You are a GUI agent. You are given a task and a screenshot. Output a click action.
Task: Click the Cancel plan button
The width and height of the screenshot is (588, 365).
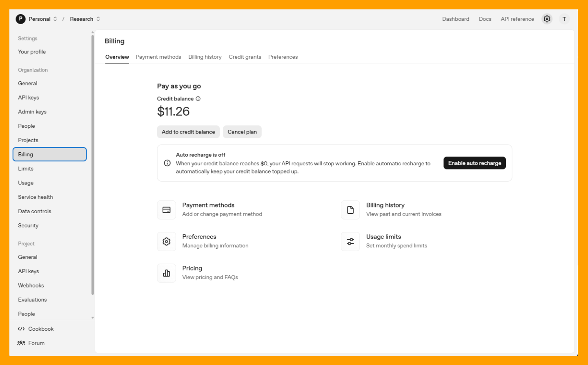coord(242,132)
